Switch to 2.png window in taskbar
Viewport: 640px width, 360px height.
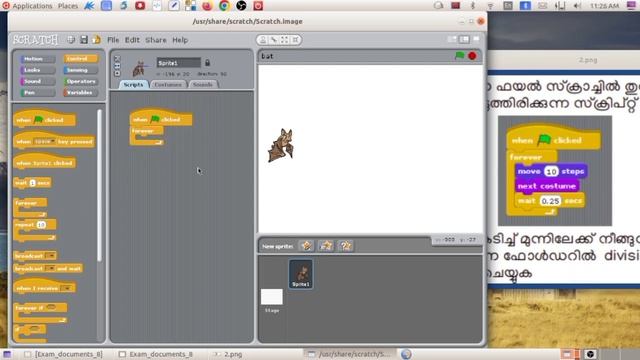pos(229,354)
